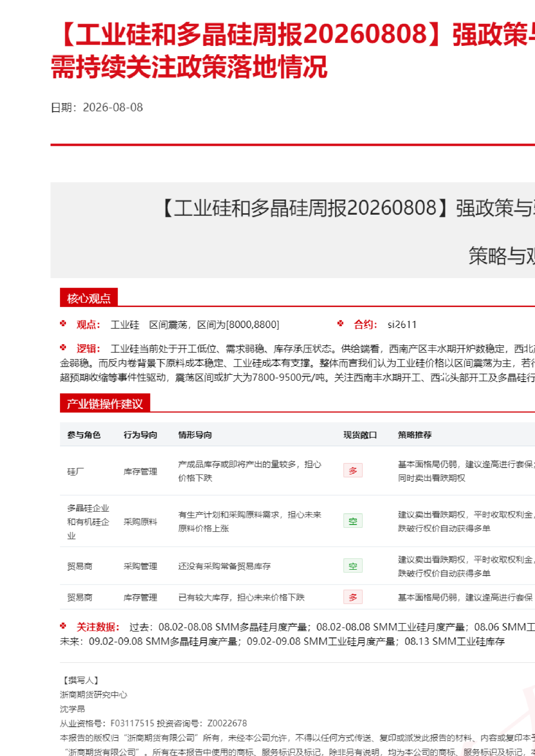Screen dimensions: 535x756
Task: Click contract value si2611
Action: [x=402, y=325]
